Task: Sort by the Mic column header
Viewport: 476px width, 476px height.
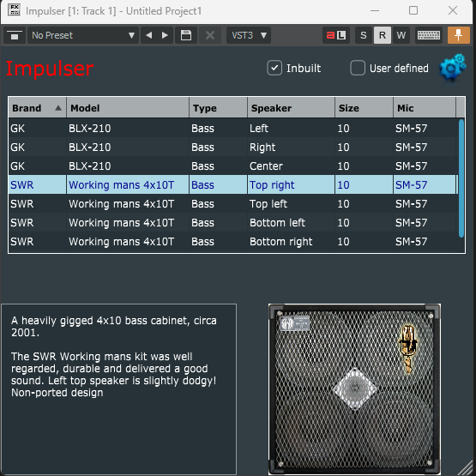Action: pos(425,108)
